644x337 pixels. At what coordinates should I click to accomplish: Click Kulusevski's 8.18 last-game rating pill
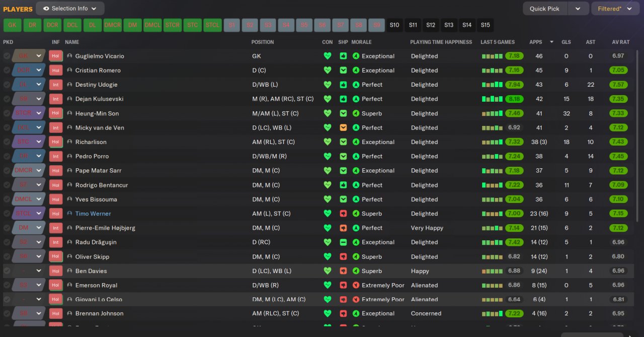coord(514,99)
